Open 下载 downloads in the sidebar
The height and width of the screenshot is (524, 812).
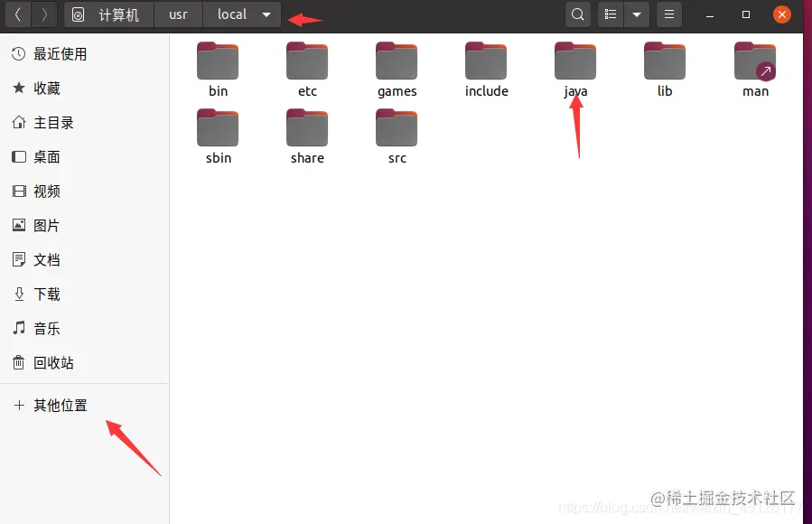[x=84, y=295]
